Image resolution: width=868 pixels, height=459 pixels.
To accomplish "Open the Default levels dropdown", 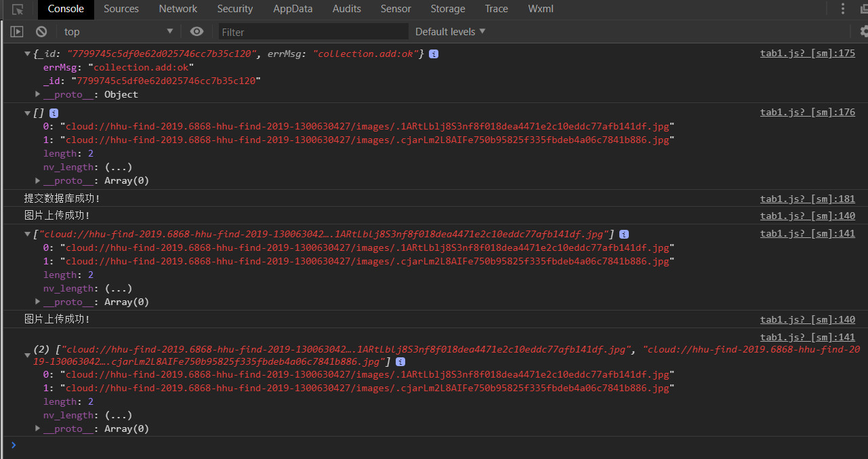I will click(450, 31).
